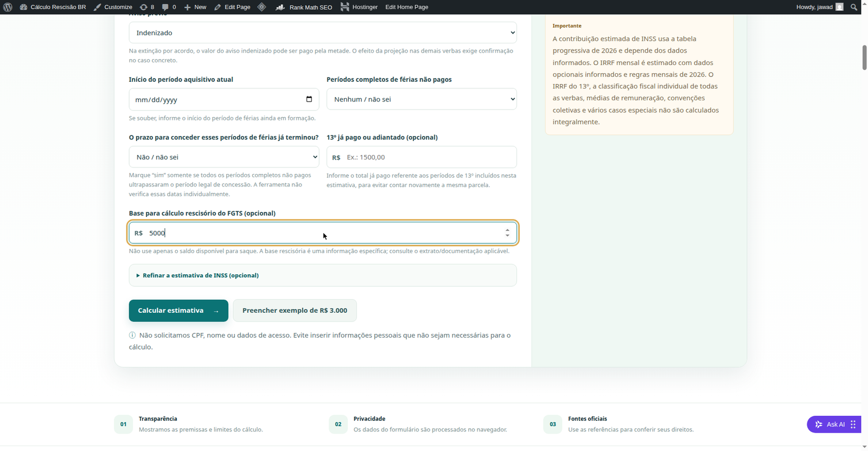This screenshot has width=868, height=451.
Task: Click the updates icon showing 8
Action: tap(147, 7)
